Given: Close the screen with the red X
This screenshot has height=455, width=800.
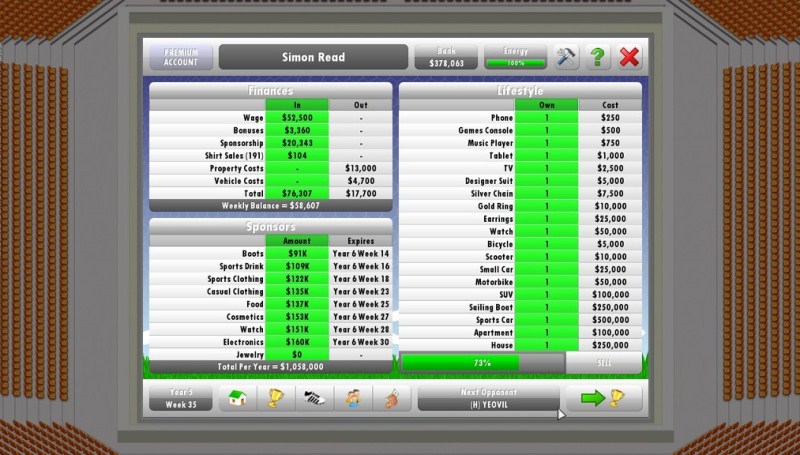Looking at the screenshot, I should (x=629, y=57).
